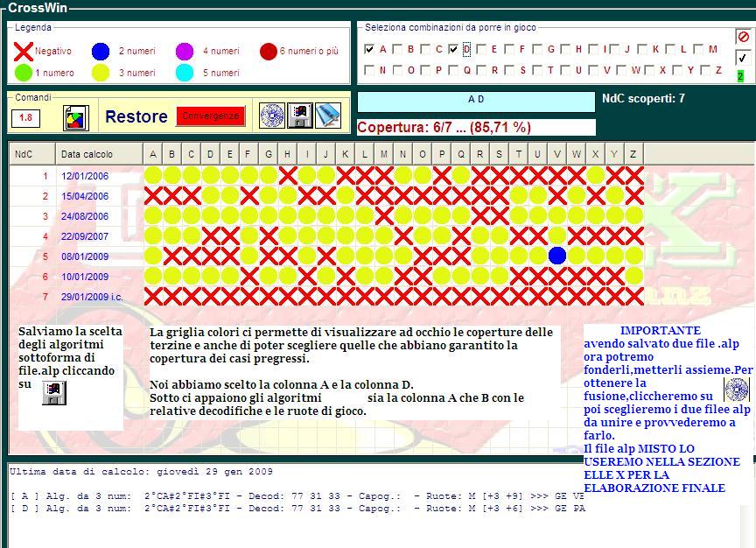Select the row dated 08/01/2009
Image resolution: width=756 pixels, height=548 pixels.
326,256
